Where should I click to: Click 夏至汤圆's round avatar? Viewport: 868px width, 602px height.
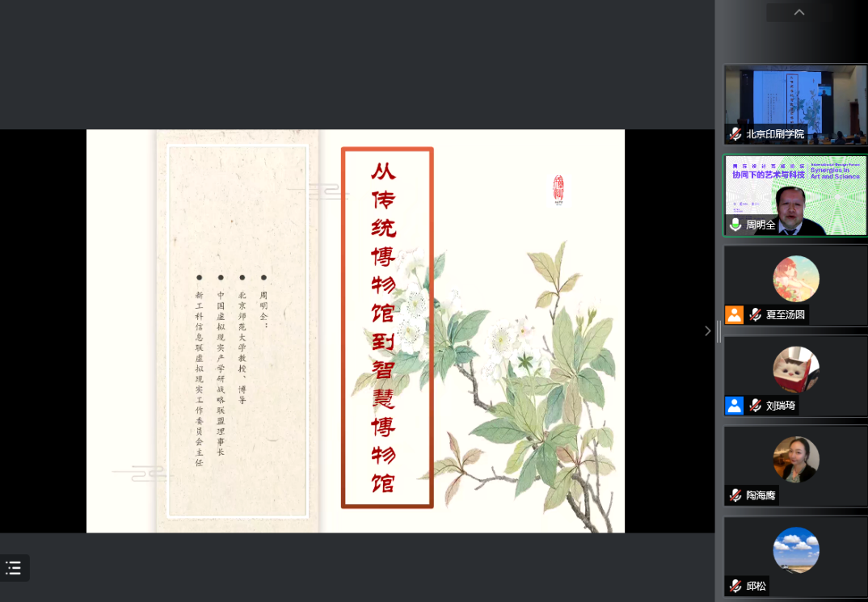coord(796,278)
